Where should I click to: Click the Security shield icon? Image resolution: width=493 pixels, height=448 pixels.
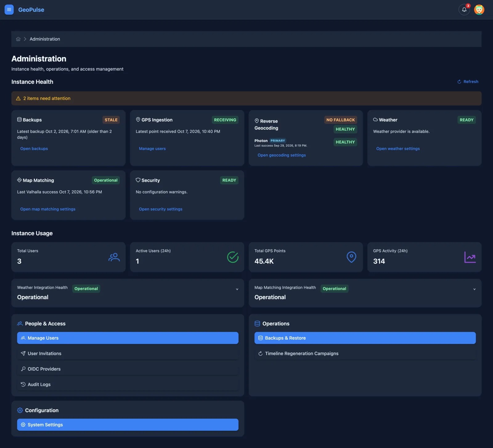pyautogui.click(x=138, y=180)
